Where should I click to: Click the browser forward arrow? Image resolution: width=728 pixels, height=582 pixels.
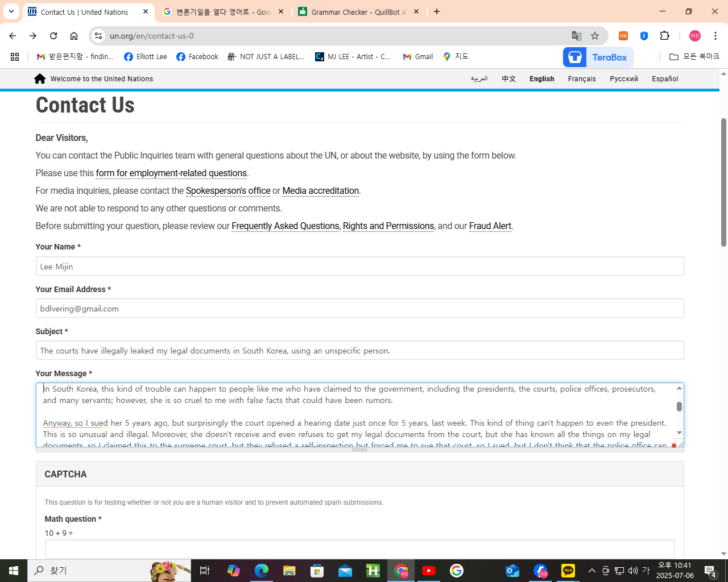[x=33, y=36]
